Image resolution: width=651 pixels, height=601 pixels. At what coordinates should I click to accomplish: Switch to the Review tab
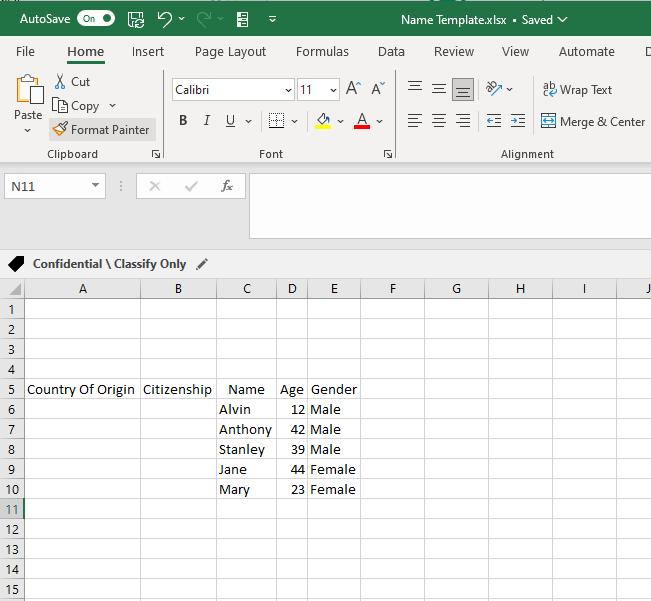click(x=454, y=51)
